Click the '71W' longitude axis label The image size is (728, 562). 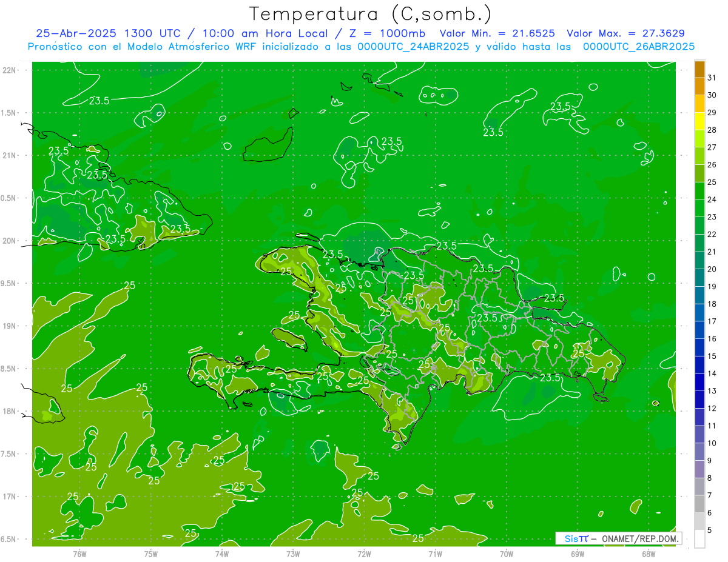(x=435, y=554)
